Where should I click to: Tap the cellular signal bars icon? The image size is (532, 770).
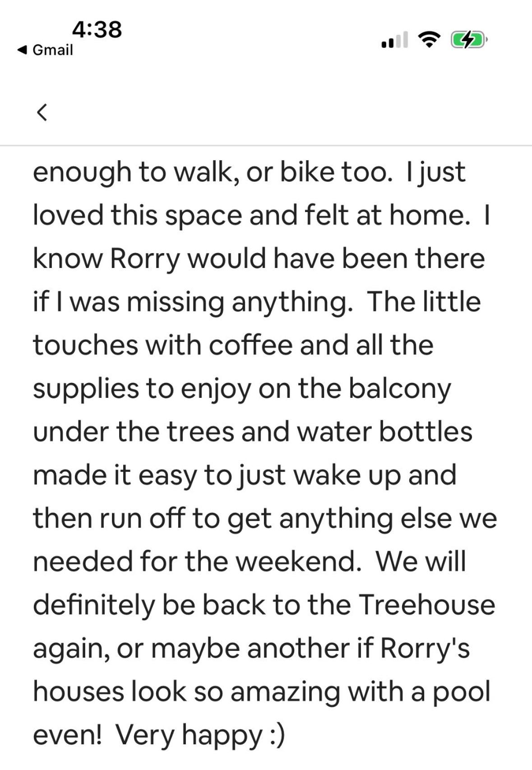(394, 40)
